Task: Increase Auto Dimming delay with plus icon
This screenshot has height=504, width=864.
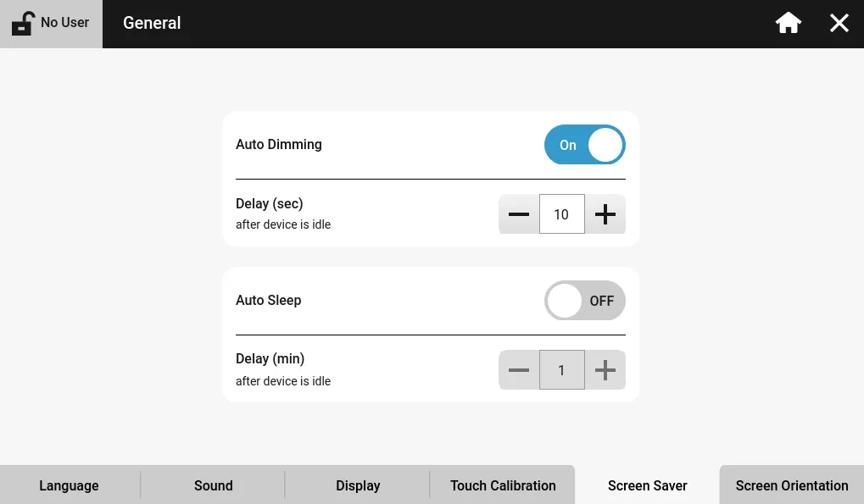Action: (605, 214)
